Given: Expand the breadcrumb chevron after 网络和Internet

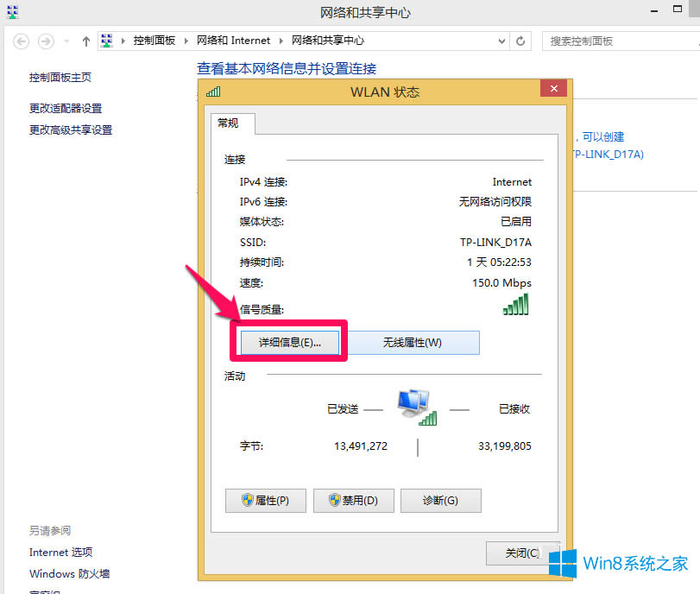Looking at the screenshot, I should tap(281, 40).
